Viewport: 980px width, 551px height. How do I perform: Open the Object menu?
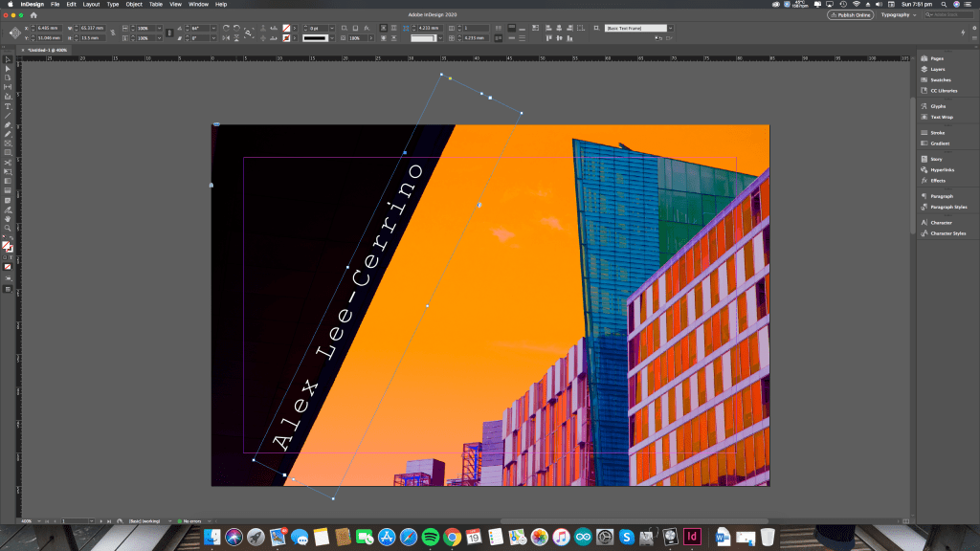134,4
